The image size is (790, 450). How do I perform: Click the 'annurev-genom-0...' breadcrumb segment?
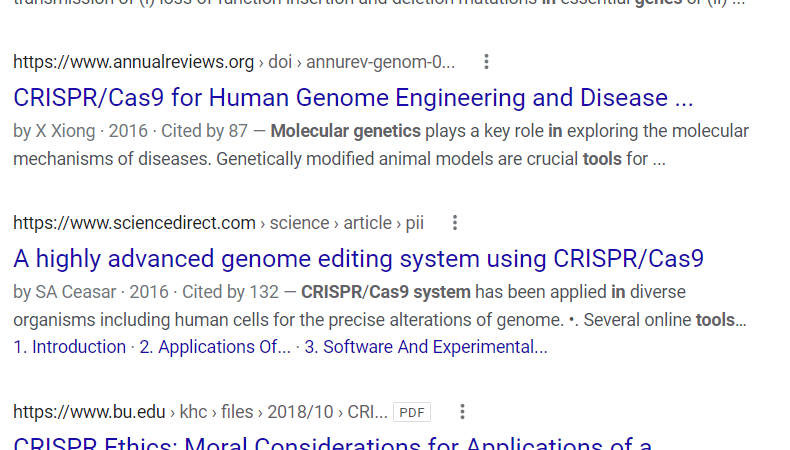tap(380, 62)
